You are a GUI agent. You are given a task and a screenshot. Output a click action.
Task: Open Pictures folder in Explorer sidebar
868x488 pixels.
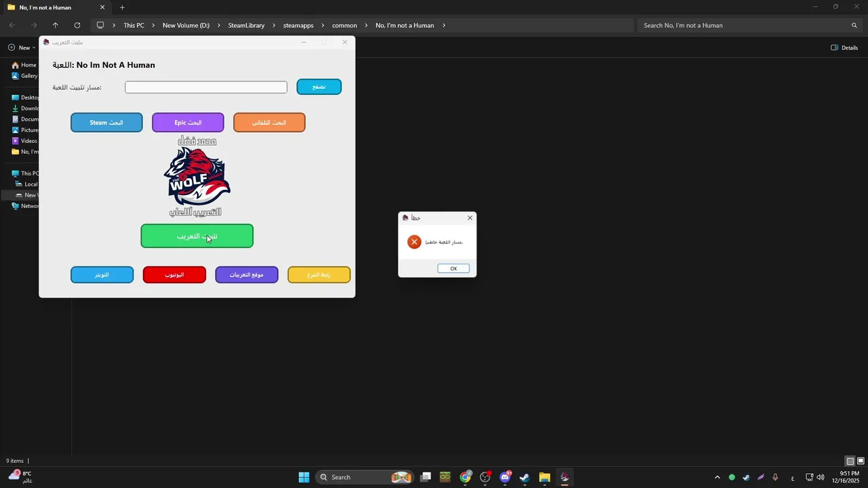(26, 130)
